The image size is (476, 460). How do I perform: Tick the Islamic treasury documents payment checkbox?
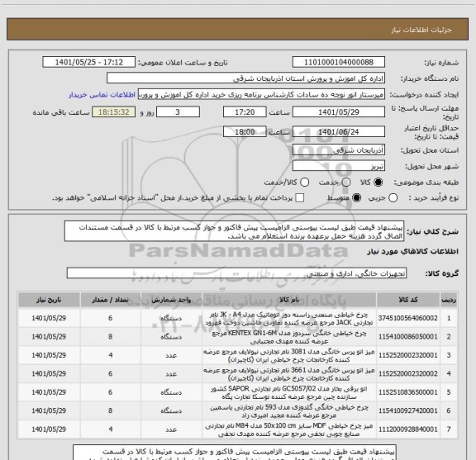point(300,198)
